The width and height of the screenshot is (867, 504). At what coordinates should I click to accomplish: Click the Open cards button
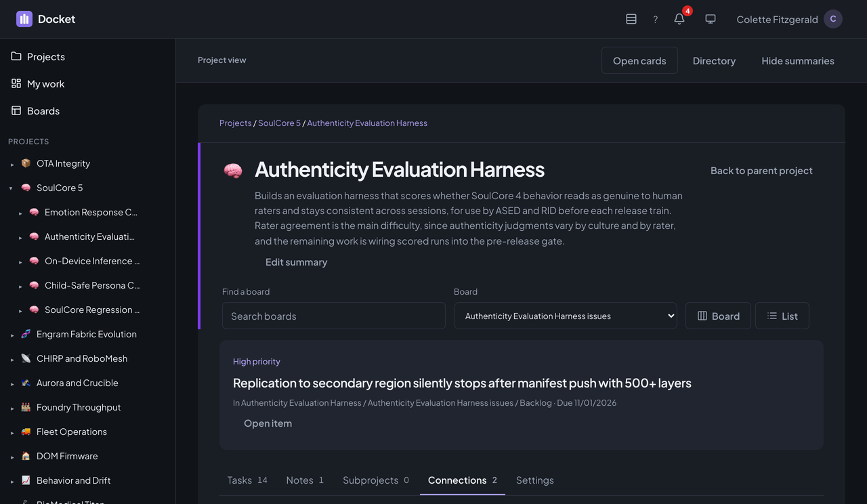[x=639, y=60]
